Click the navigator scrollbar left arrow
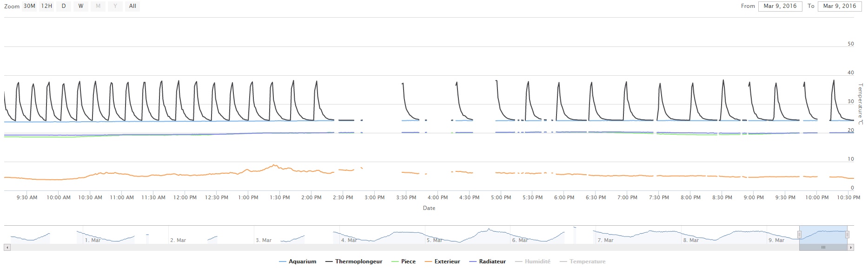868x268 pixels. click(7, 248)
